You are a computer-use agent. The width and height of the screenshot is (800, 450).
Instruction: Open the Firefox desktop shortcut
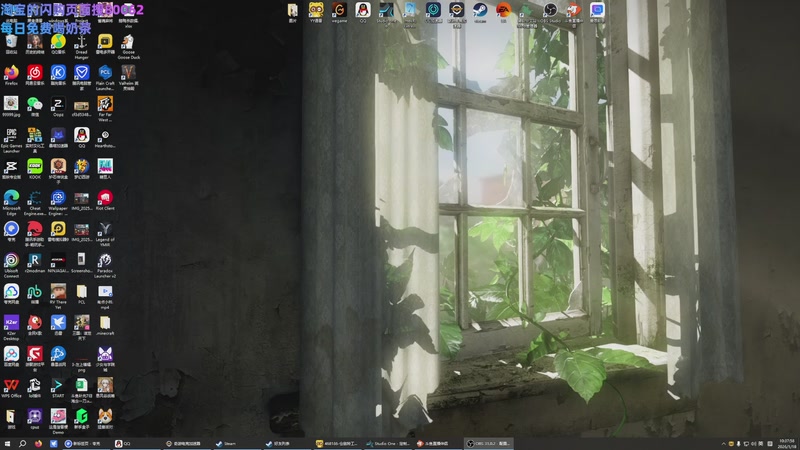11,75
